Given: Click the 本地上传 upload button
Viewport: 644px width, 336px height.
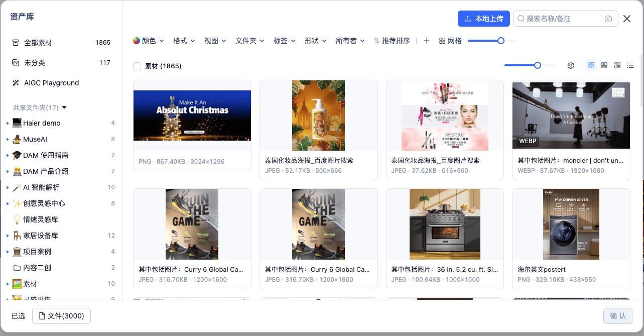Looking at the screenshot, I should pyautogui.click(x=484, y=19).
